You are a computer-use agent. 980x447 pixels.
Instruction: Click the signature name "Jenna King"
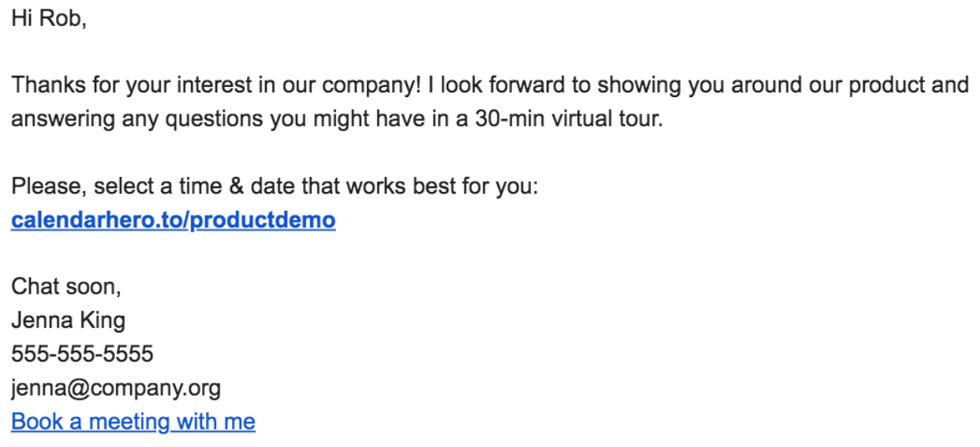(x=68, y=321)
